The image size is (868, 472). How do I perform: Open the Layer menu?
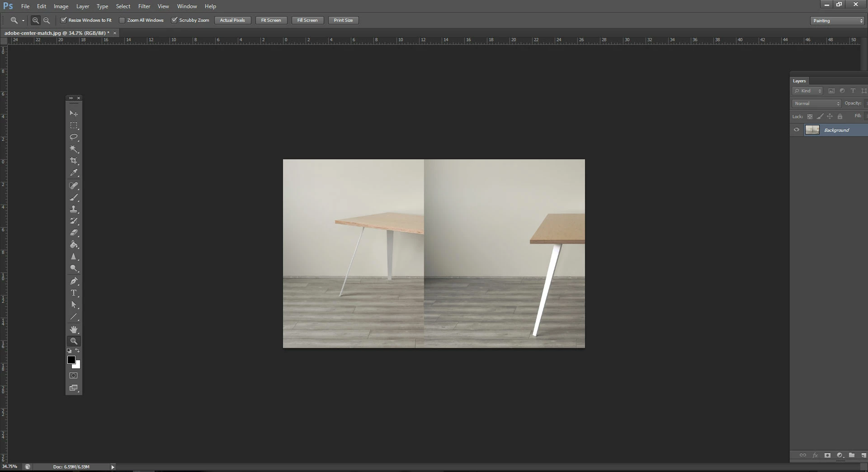click(83, 6)
